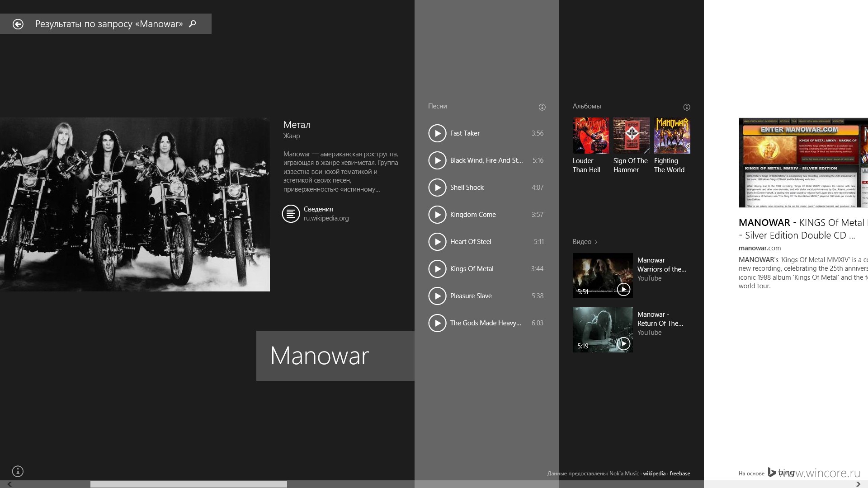Click the Bing logo

pos(781,473)
